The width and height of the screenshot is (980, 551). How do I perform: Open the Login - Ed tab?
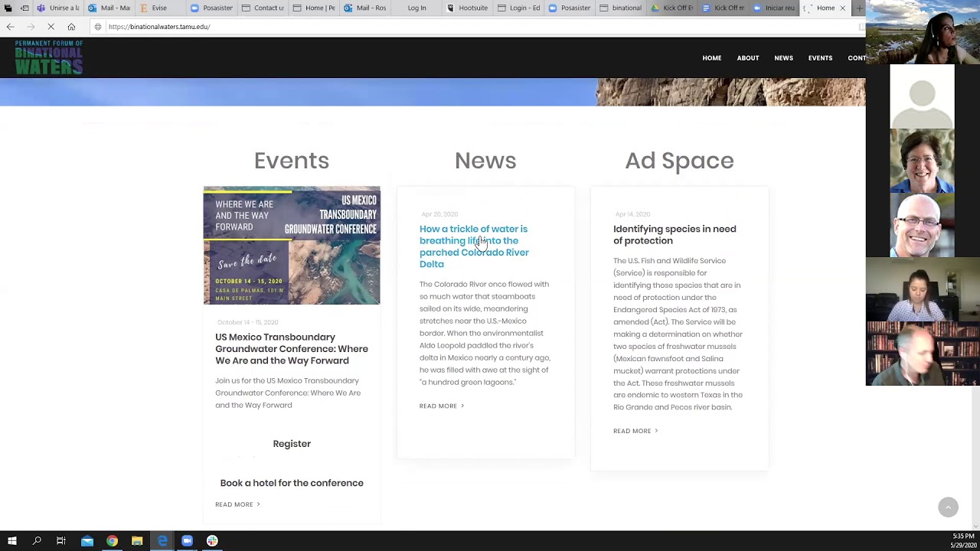(x=518, y=8)
